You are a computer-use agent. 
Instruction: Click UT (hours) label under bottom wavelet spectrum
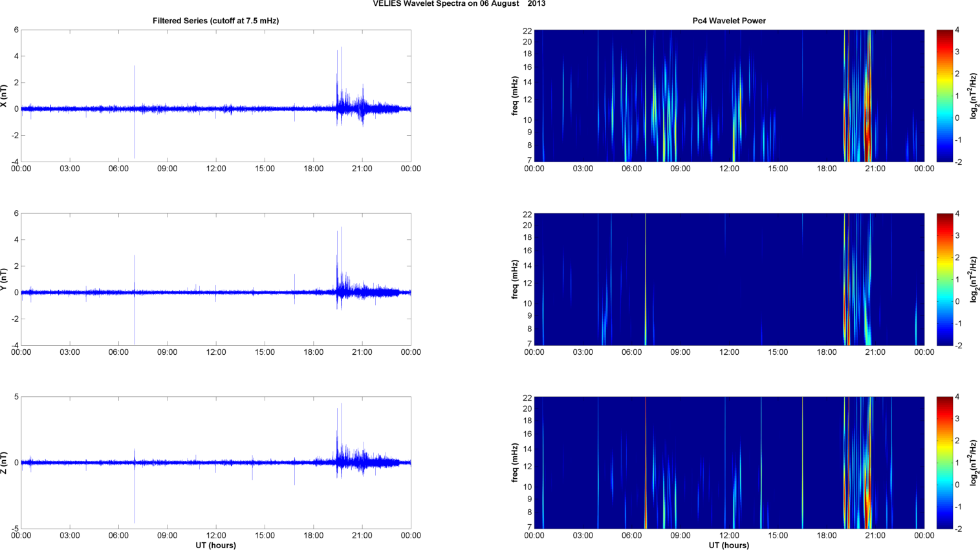pyautogui.click(x=728, y=545)
